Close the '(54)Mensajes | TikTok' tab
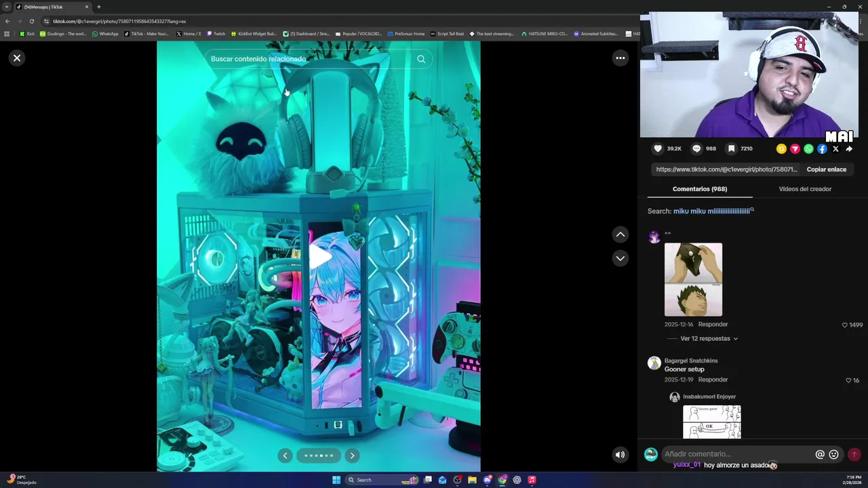Viewport: 868px width, 488px height. click(87, 7)
